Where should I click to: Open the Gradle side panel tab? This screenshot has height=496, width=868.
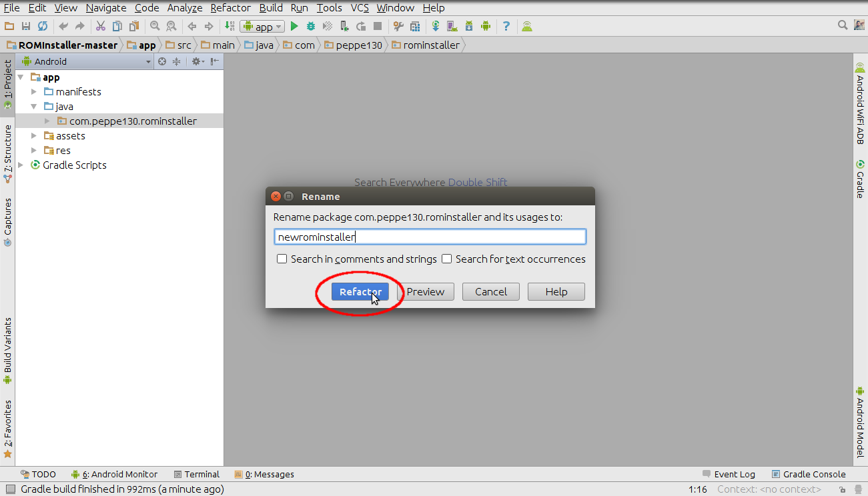tap(860, 179)
